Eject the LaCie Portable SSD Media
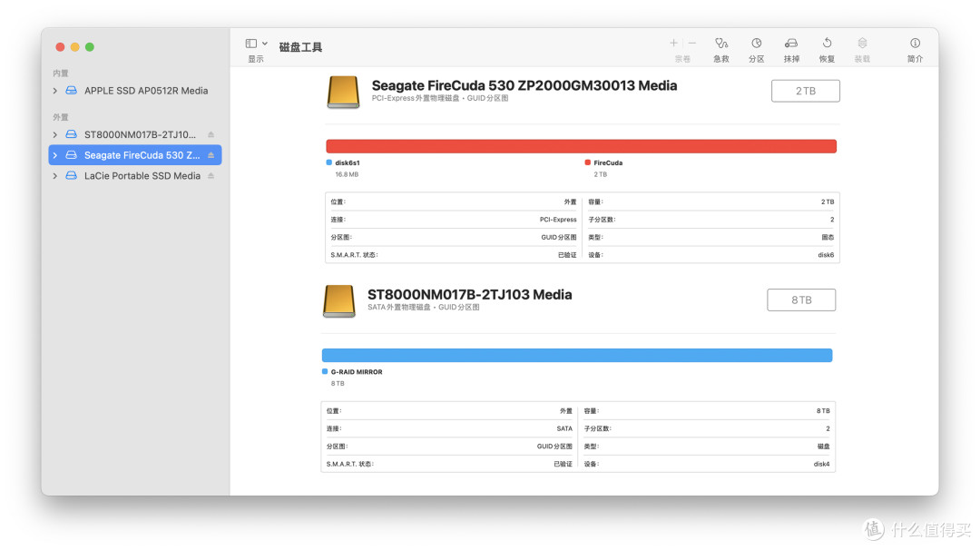This screenshot has width=980, height=550. coord(211,176)
